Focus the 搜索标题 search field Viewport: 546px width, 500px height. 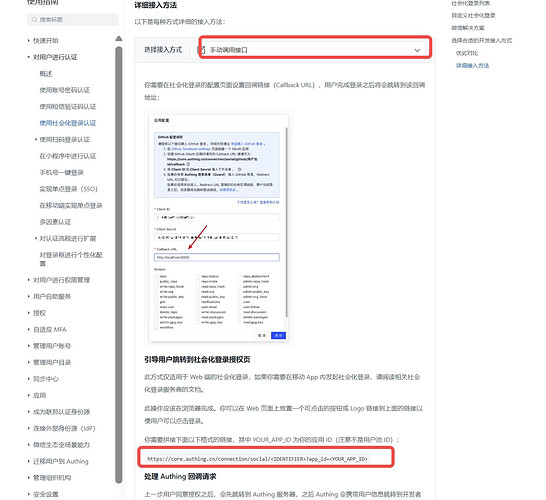[x=73, y=20]
